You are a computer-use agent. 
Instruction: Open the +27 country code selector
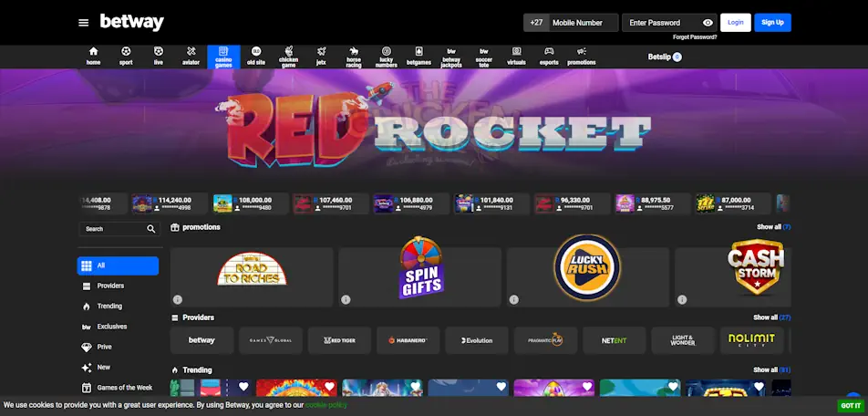coord(536,23)
